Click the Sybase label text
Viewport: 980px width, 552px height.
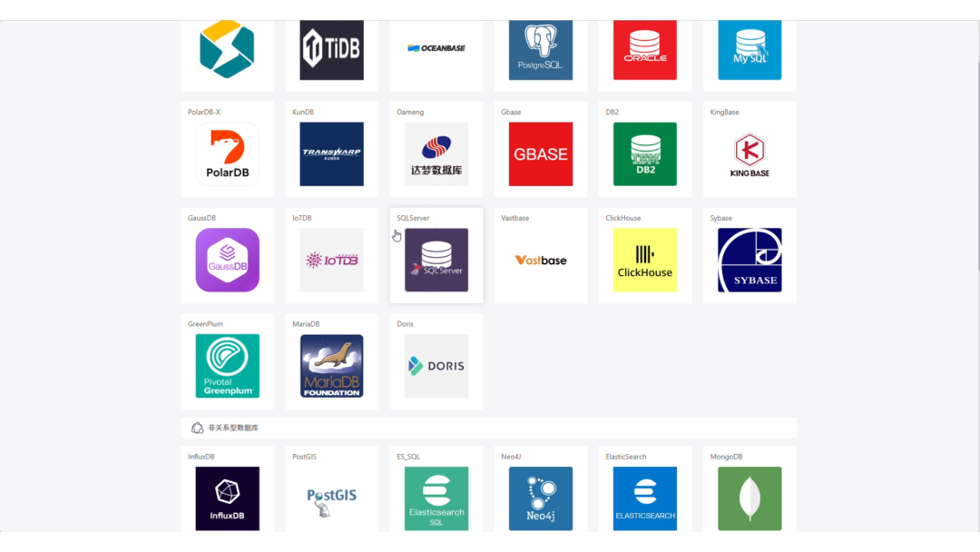tap(720, 218)
